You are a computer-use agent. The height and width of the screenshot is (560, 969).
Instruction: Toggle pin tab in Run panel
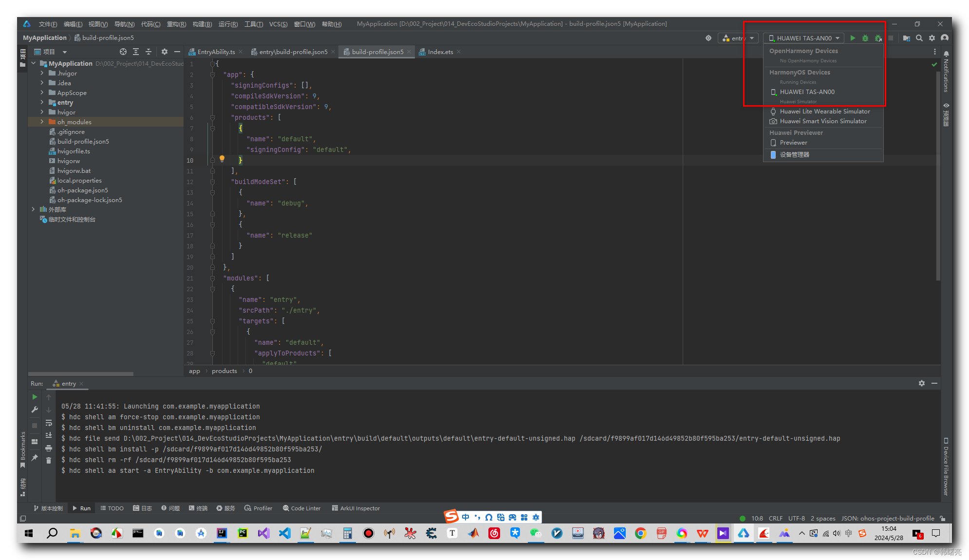pos(35,458)
